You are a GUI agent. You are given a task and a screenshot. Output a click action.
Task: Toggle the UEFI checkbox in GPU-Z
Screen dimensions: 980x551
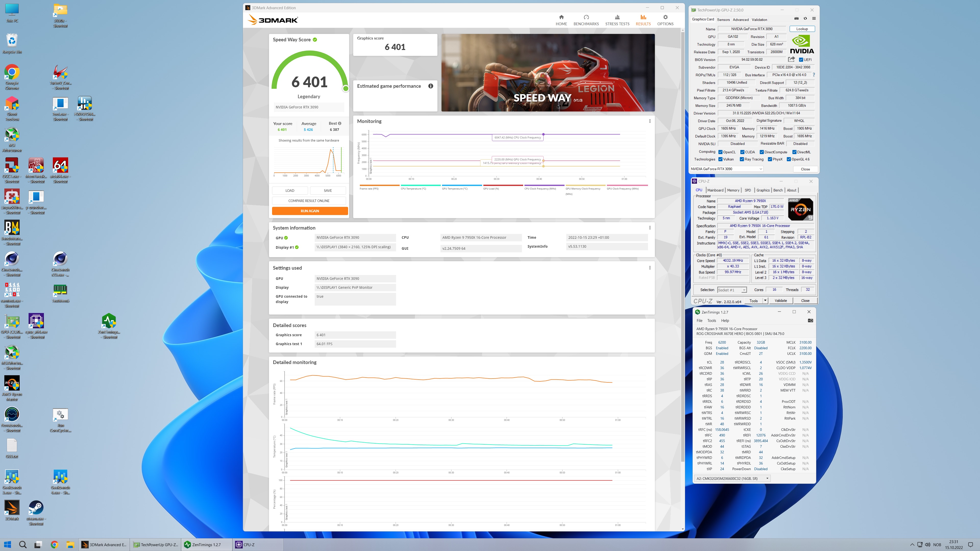click(801, 60)
